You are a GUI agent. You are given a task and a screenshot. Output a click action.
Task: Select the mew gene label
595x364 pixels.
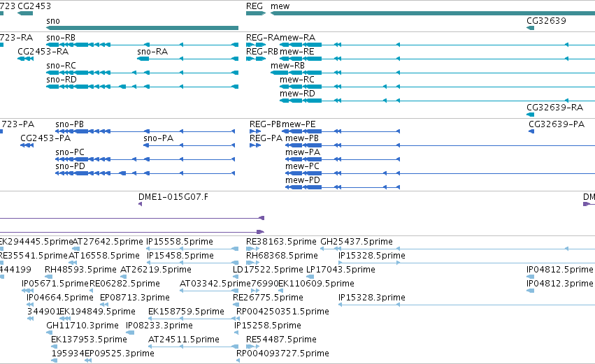[280, 6]
